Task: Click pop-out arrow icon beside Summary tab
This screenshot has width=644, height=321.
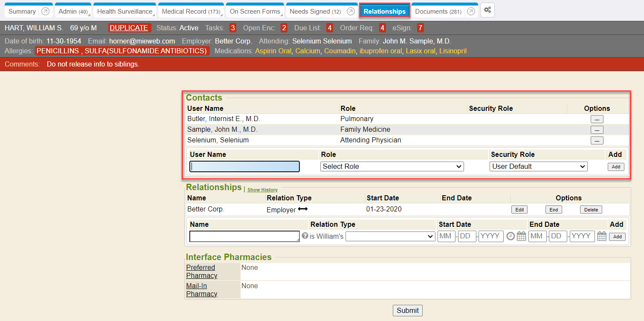Action: 45,12
